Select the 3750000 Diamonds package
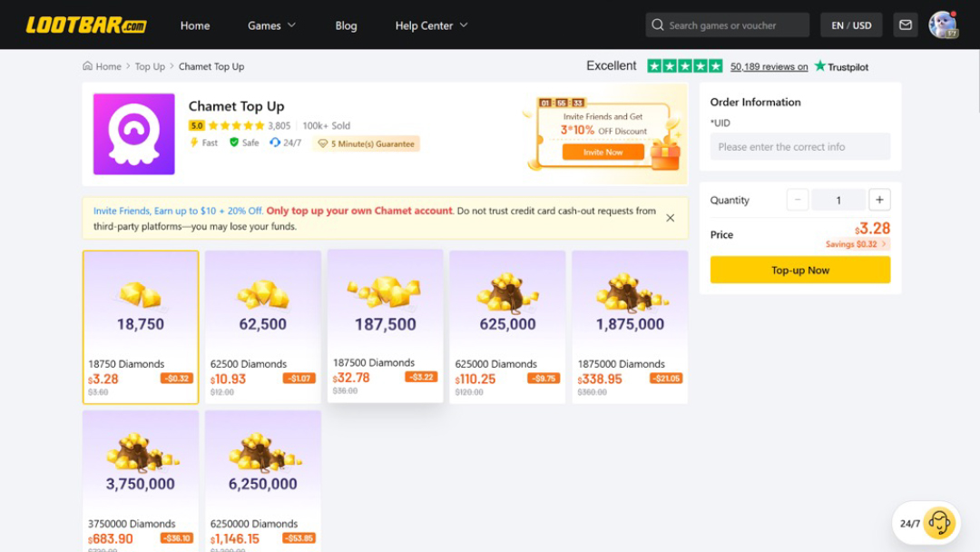Image resolution: width=980 pixels, height=552 pixels. pos(141,481)
